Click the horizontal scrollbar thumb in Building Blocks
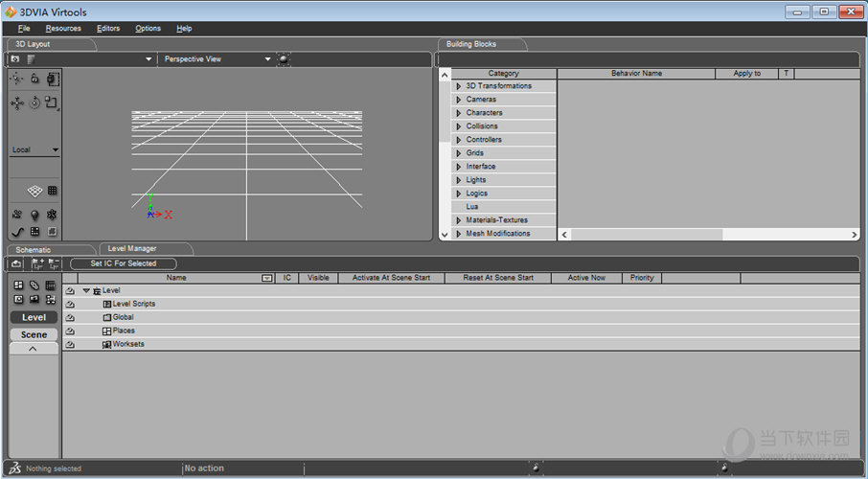The image size is (868, 479). [x=647, y=235]
